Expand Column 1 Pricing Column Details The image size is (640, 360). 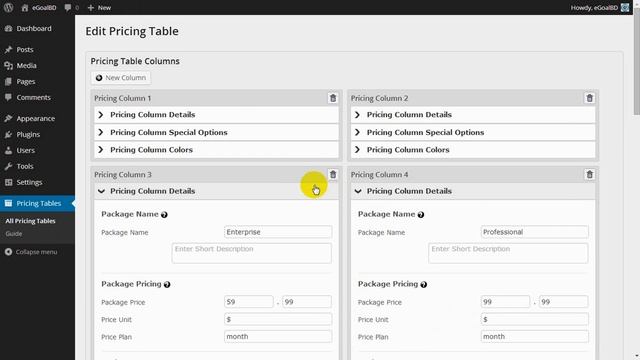pyautogui.click(x=216, y=115)
